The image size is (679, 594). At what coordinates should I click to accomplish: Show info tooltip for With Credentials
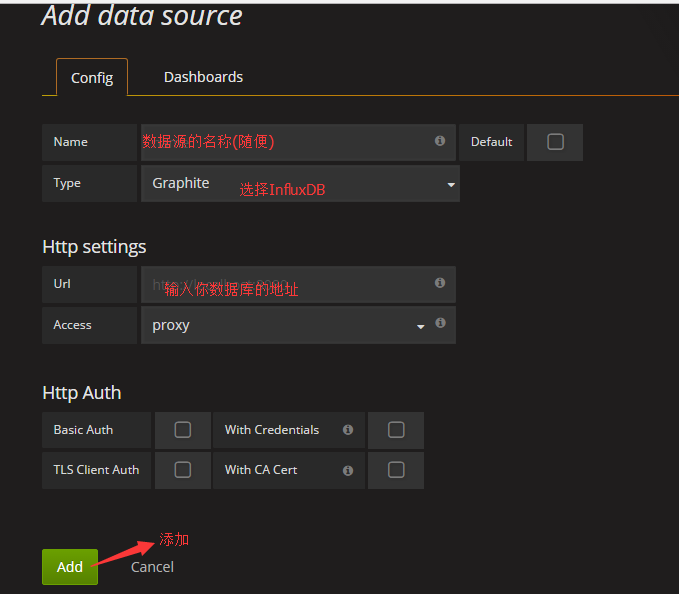coord(348,429)
